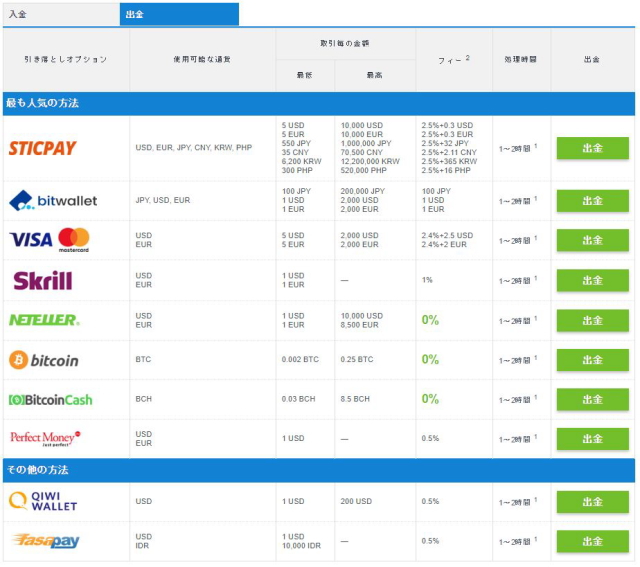Viewport: 640px width, 567px height.
Task: Withdraw via STICPAY with 出金 button
Action: (x=592, y=148)
